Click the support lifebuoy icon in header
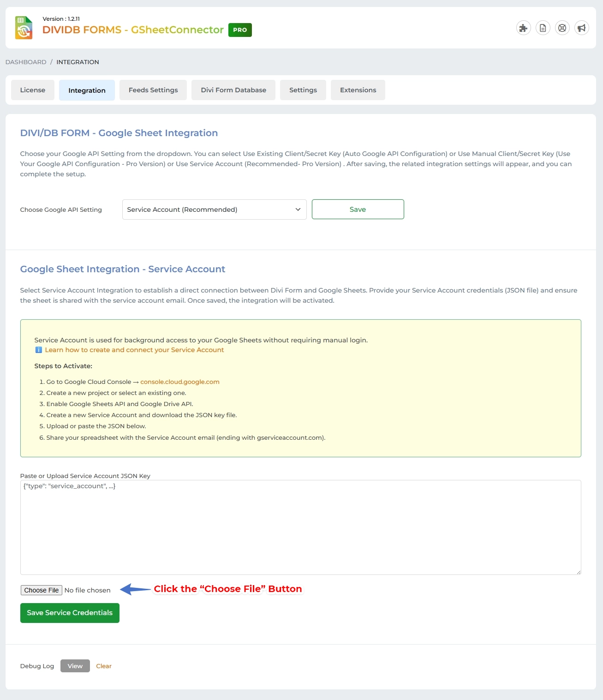 pos(562,28)
